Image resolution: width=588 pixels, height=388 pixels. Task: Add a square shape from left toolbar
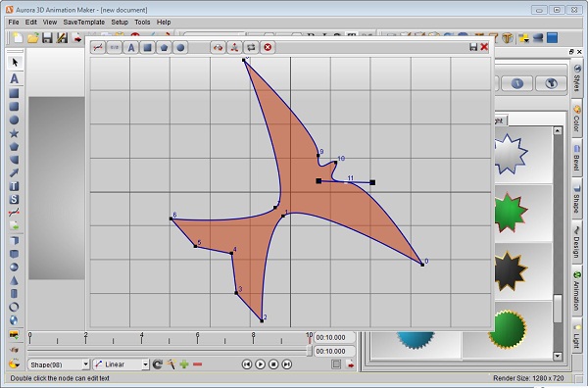coord(14,93)
